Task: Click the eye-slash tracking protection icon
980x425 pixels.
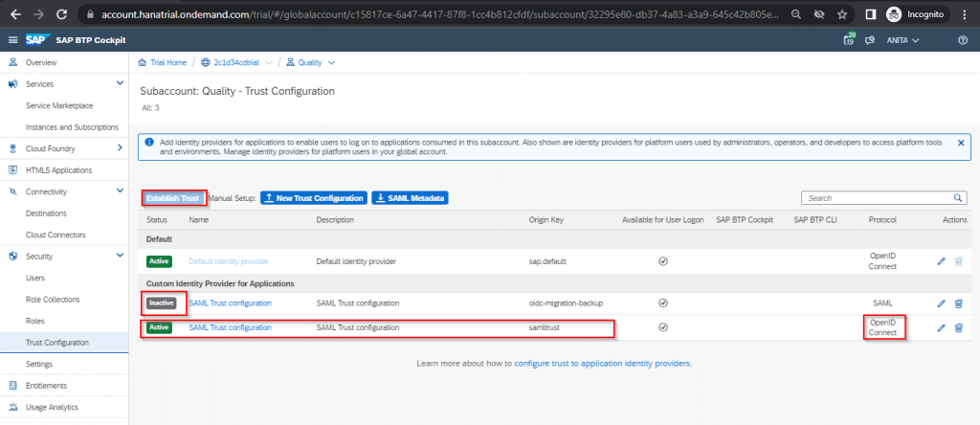Action: click(x=819, y=13)
